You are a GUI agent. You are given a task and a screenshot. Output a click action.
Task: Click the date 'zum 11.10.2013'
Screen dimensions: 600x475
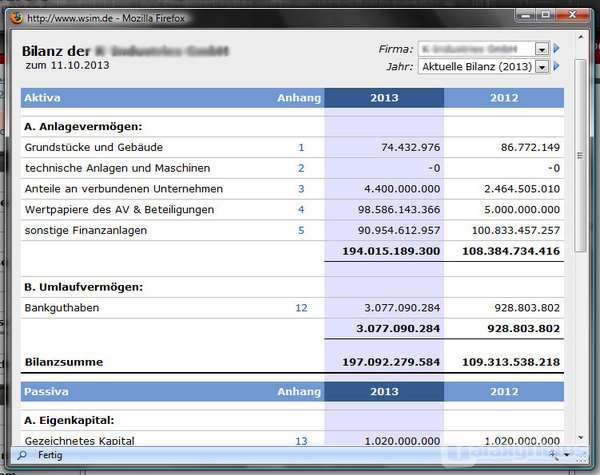67,65
